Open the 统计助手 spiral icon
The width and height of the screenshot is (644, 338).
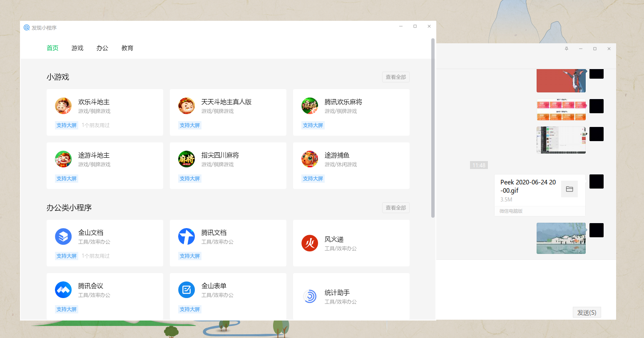pos(310,296)
